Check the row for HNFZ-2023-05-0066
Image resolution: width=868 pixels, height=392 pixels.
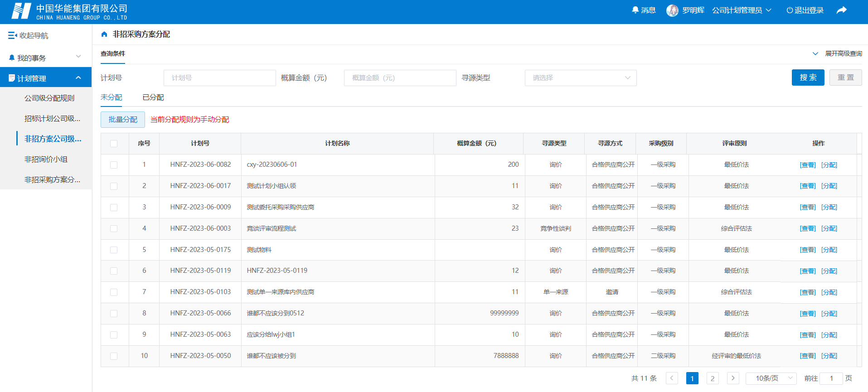(x=114, y=314)
